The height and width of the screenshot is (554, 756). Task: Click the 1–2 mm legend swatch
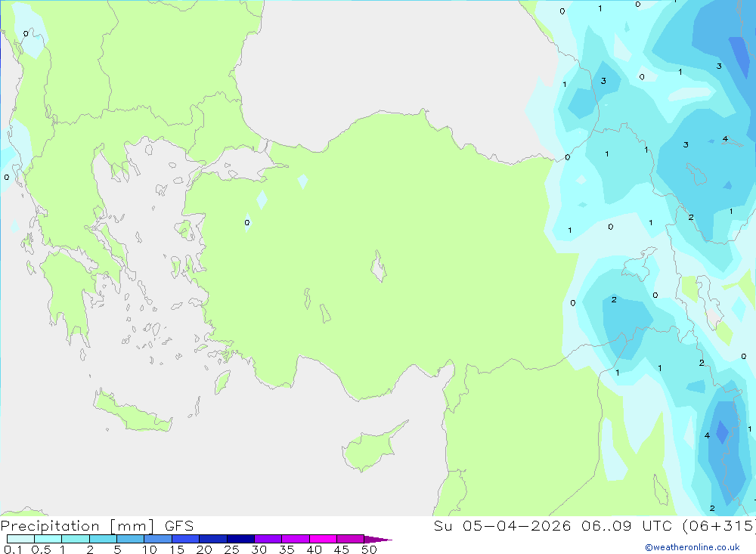click(76, 539)
